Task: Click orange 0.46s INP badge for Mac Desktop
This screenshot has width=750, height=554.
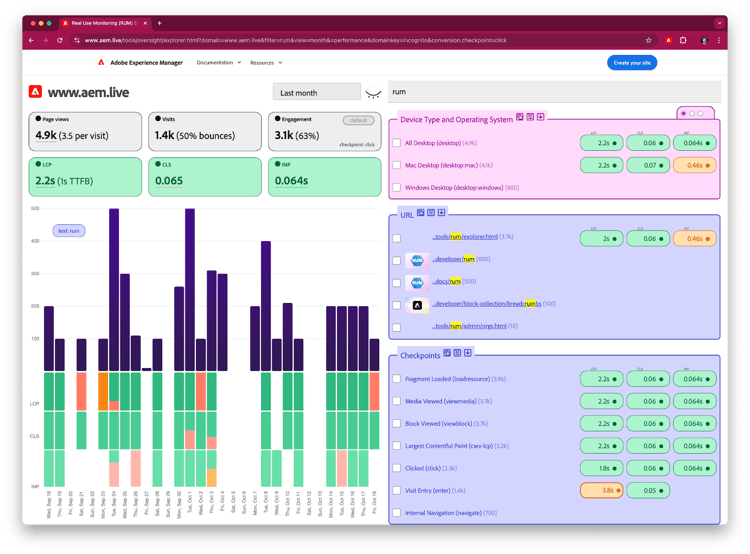Action: pyautogui.click(x=695, y=165)
